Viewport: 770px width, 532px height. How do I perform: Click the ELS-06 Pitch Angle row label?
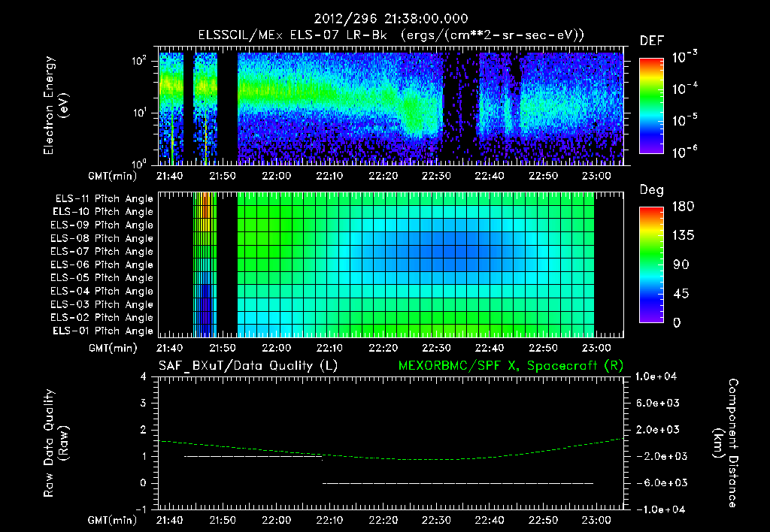pyautogui.click(x=102, y=265)
